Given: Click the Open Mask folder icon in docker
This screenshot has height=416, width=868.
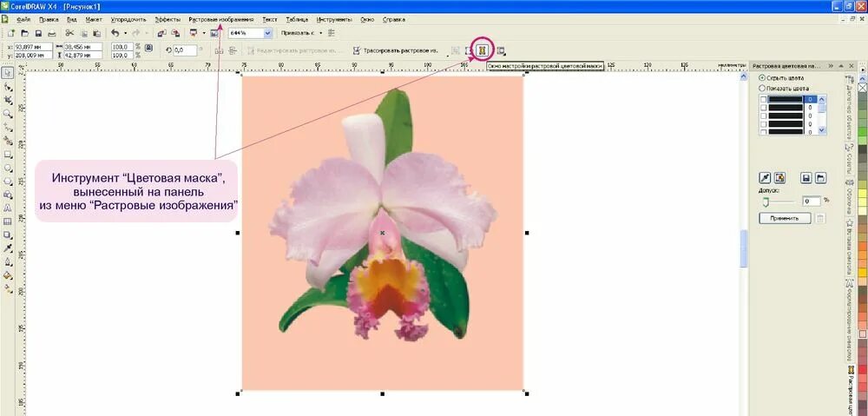Looking at the screenshot, I should pyautogui.click(x=821, y=178).
